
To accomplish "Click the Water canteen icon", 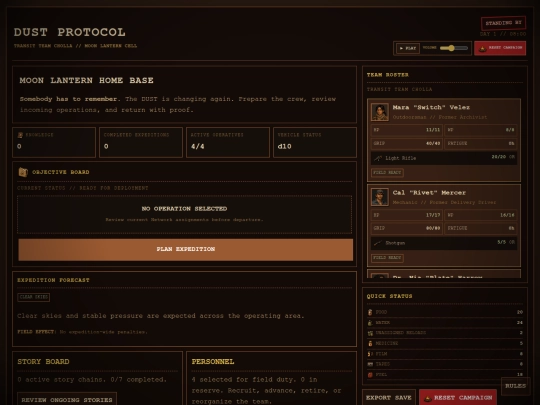I will (370, 323).
